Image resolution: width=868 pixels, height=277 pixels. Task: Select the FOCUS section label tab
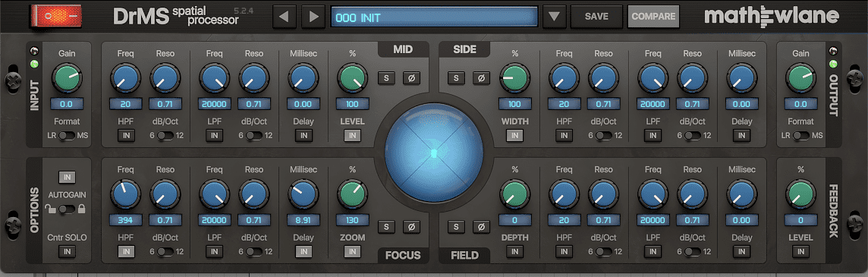403,256
